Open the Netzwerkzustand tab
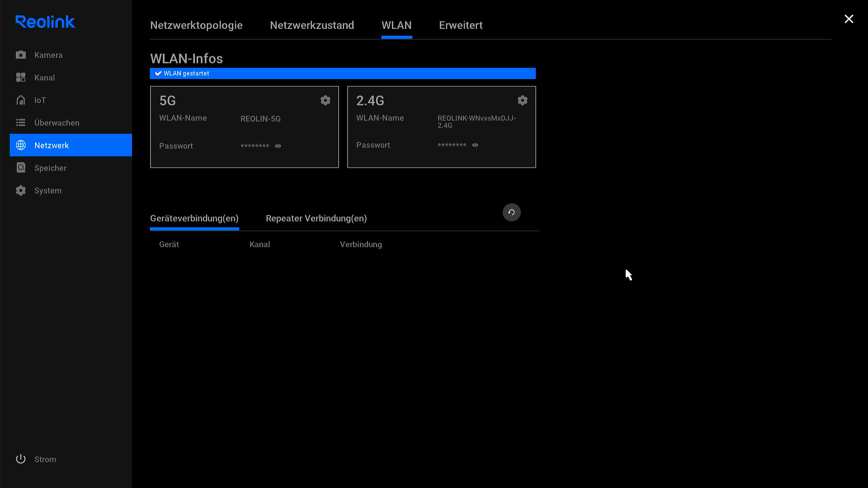 (x=312, y=25)
